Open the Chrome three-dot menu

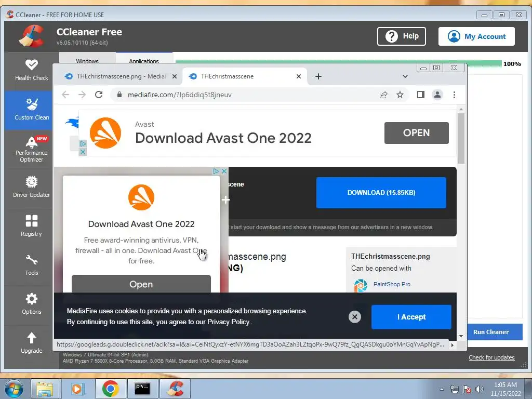(x=454, y=95)
